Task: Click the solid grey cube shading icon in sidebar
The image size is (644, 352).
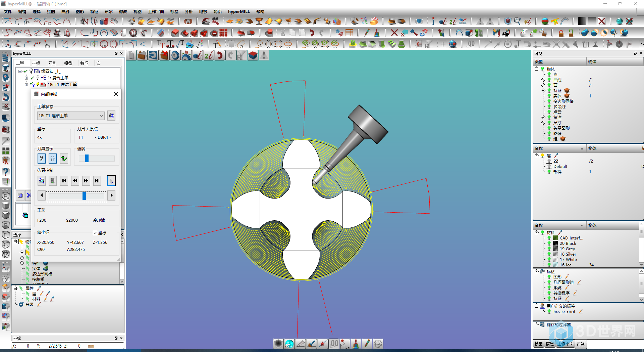Action: [6, 206]
